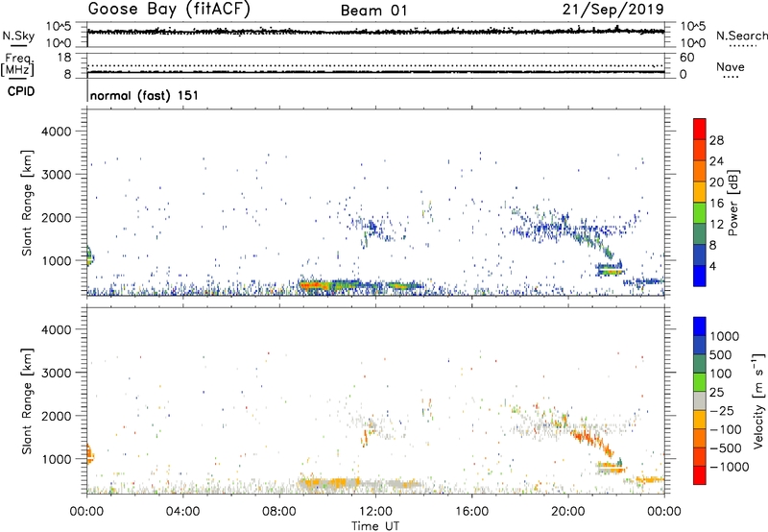
Task: Click the 3000 km tick of the power panel
Action: (57, 175)
